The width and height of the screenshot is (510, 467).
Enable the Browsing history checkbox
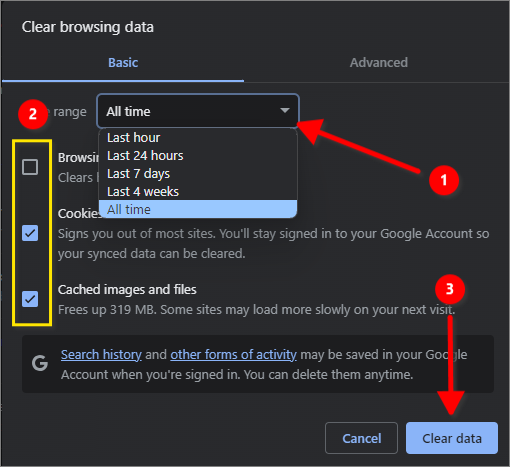(x=30, y=167)
